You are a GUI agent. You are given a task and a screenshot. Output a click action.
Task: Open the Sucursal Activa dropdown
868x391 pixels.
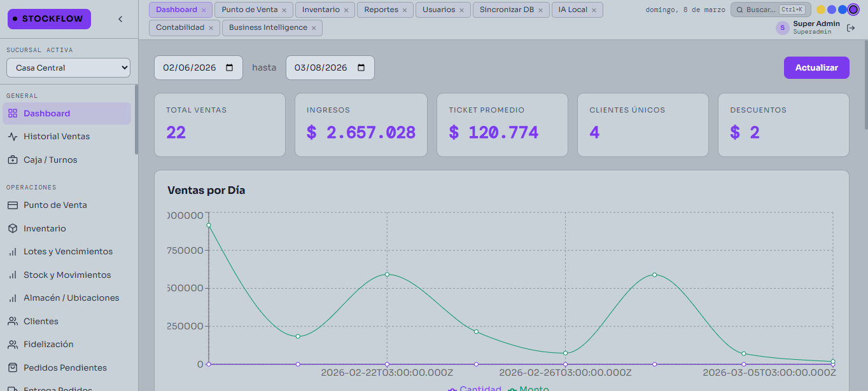(x=68, y=68)
